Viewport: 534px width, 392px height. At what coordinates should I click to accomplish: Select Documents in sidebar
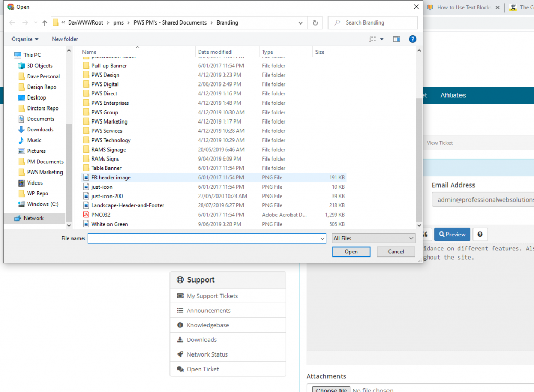[x=41, y=119]
